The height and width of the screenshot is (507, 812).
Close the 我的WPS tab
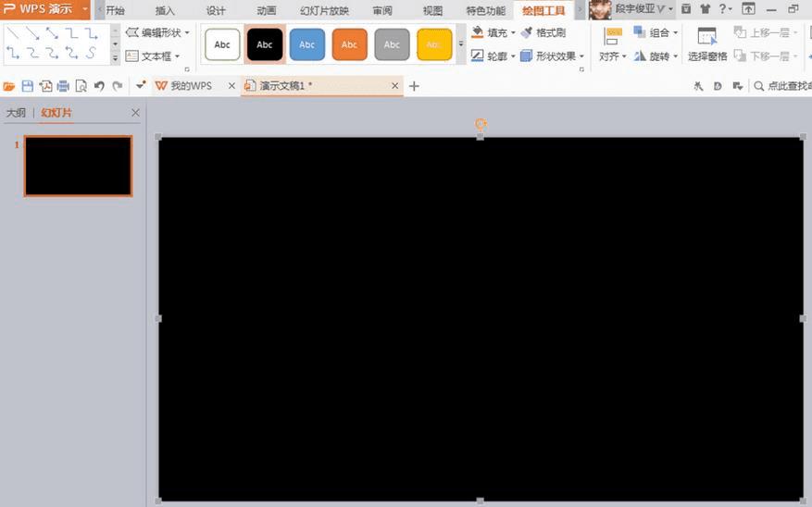click(x=232, y=86)
